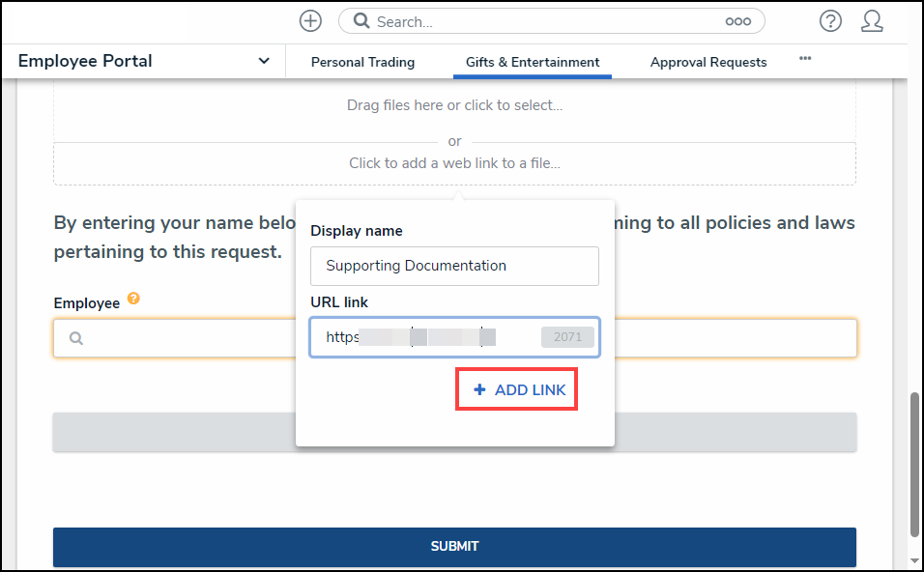Click the plus circle create icon

[310, 21]
